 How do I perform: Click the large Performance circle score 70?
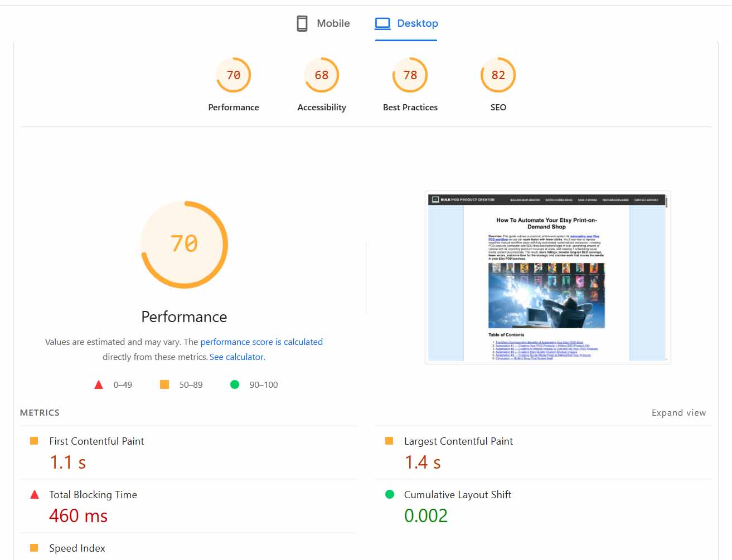(x=184, y=244)
